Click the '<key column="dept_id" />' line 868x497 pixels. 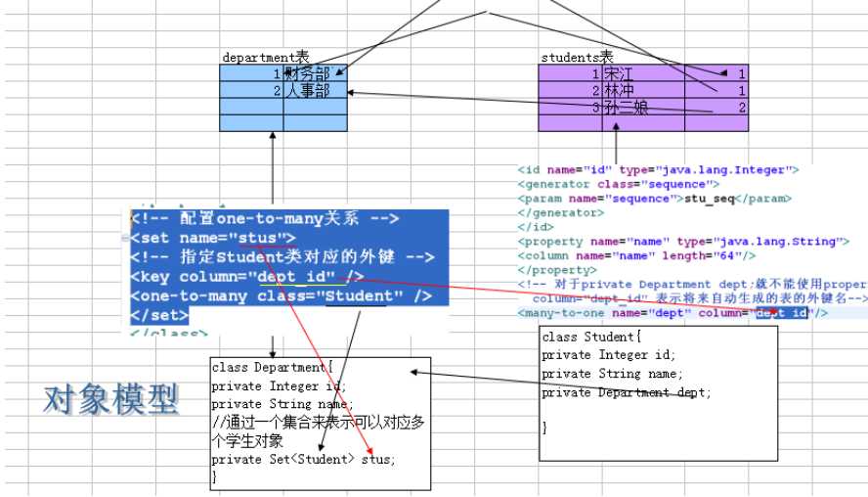[x=247, y=277]
